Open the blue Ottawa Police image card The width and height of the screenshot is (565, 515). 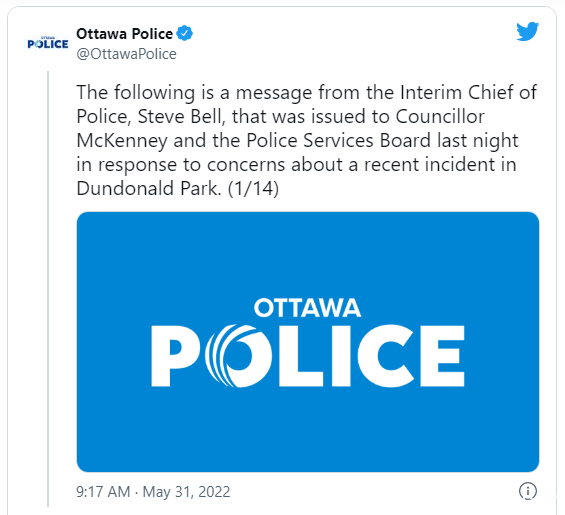[308, 342]
